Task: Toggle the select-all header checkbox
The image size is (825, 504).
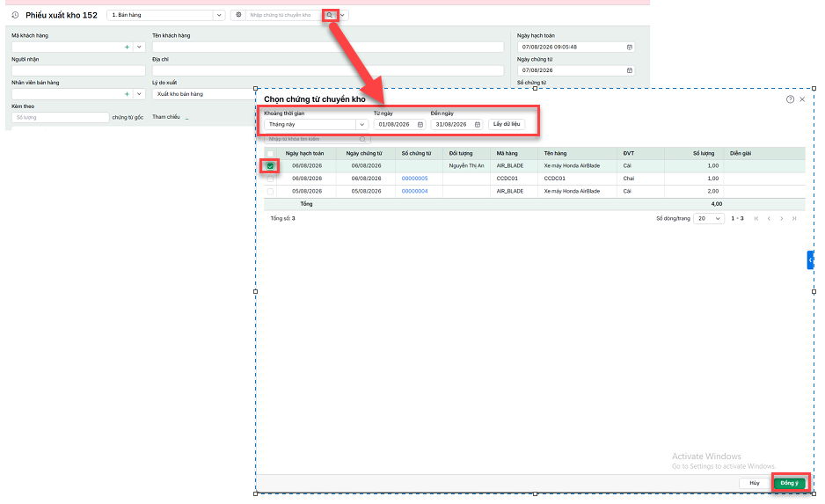Action: 270,154
